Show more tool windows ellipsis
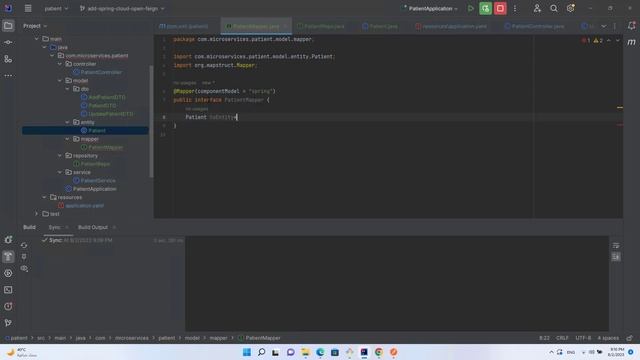 (x=8, y=76)
